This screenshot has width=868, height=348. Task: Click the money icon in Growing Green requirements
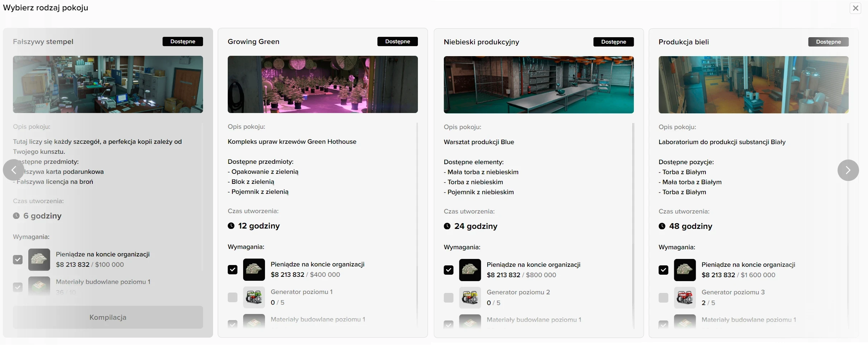pos(254,270)
